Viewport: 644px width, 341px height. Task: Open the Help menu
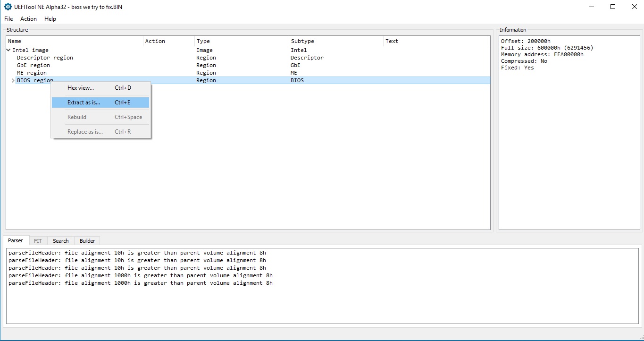pos(50,19)
